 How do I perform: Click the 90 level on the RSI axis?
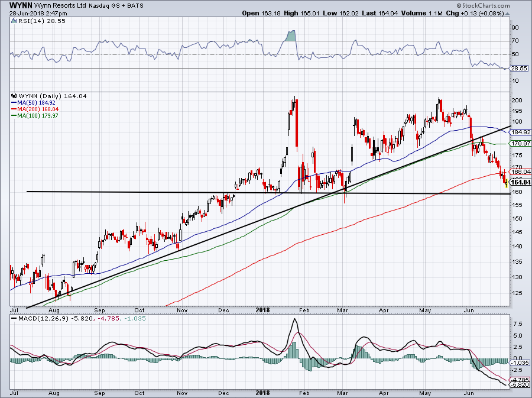(515, 27)
